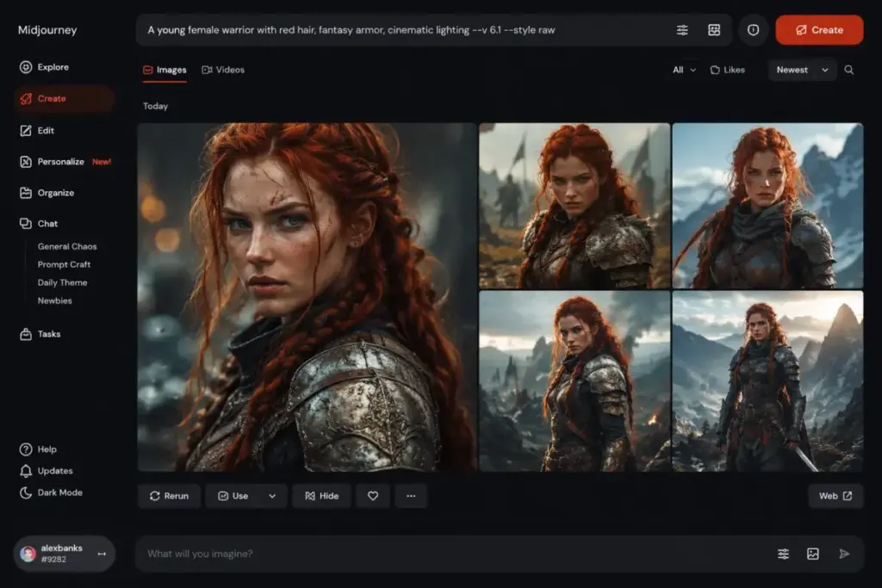Screen dimensions: 882x588
Task: Add image icon in bottom prompt bar
Action: [x=813, y=554]
